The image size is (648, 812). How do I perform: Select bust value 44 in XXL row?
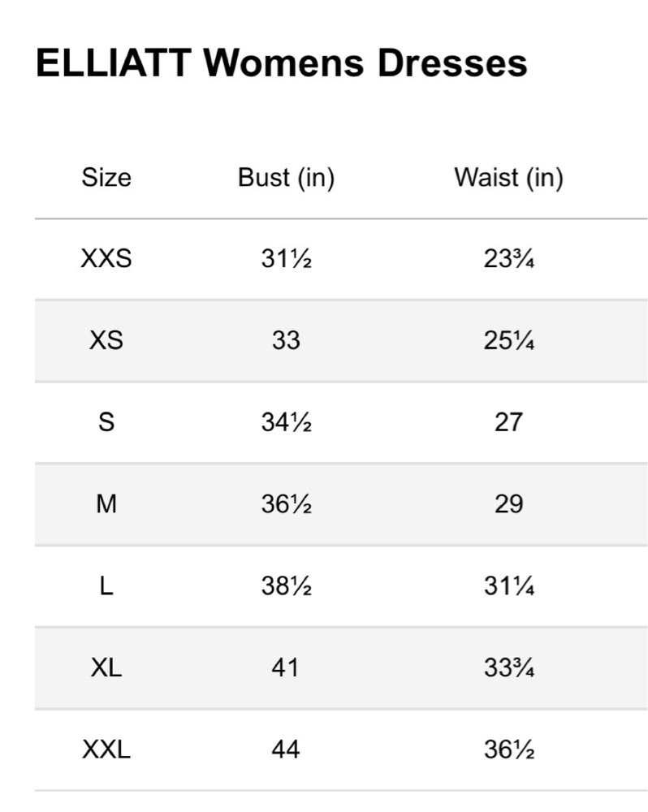(285, 749)
